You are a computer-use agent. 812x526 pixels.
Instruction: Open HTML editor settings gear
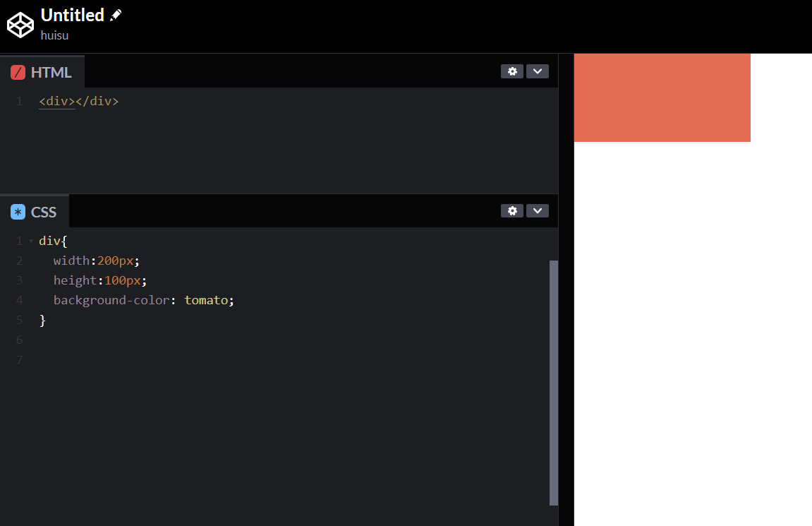coord(512,71)
